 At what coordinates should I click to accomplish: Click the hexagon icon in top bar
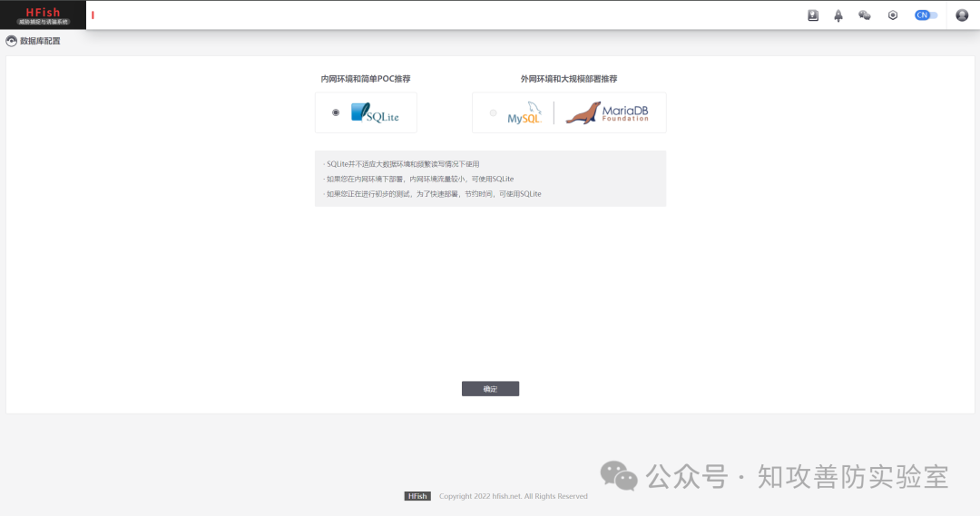click(893, 15)
